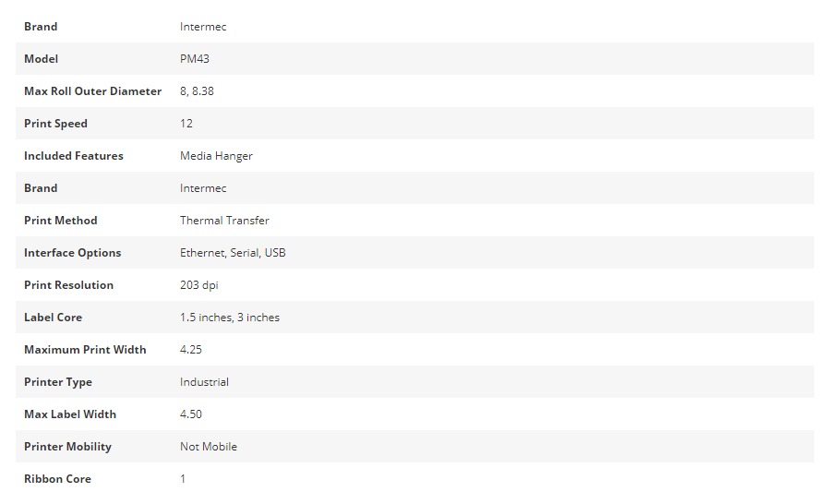The width and height of the screenshot is (828, 504).
Task: Click the Print Speed label
Action: click(x=55, y=124)
